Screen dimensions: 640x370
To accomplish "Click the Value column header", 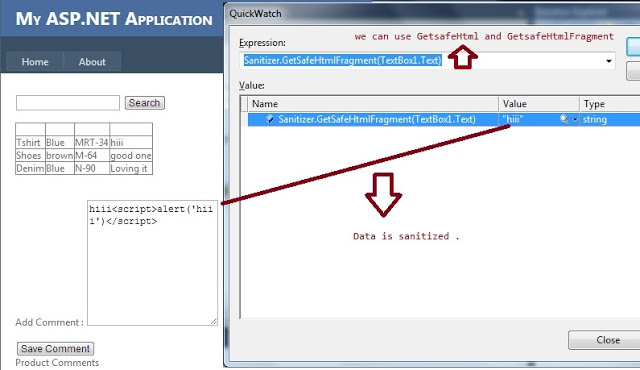I will (539, 104).
